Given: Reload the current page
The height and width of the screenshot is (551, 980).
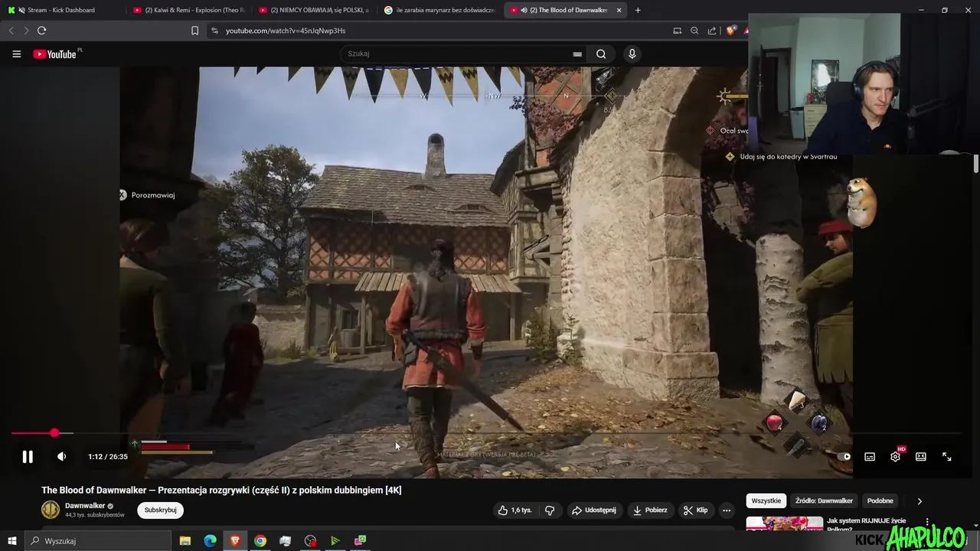Looking at the screenshot, I should tap(42, 31).
